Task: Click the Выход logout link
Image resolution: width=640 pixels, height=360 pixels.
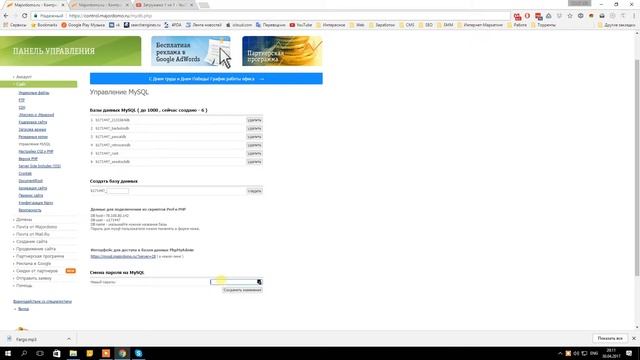Action: click(x=23, y=309)
